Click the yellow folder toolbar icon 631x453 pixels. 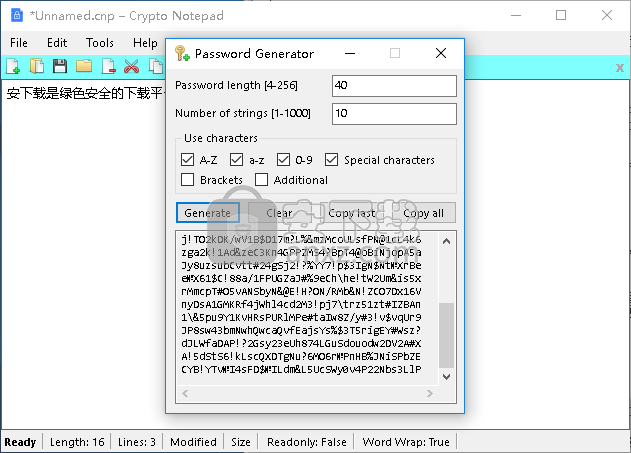(84, 66)
